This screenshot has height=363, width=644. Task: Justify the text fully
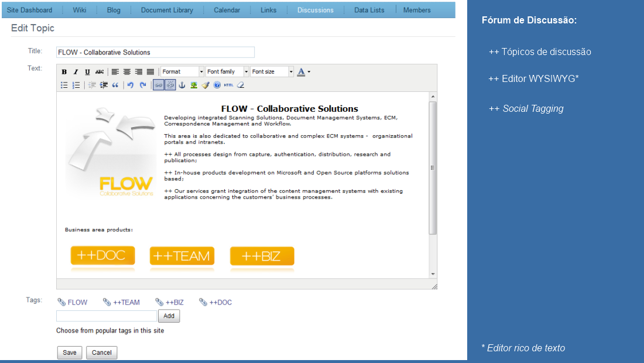150,72
